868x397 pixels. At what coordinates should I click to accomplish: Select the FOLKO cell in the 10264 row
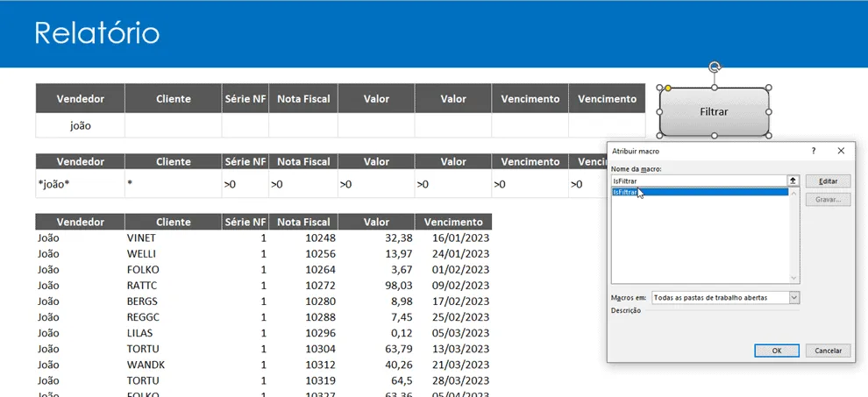point(174,270)
